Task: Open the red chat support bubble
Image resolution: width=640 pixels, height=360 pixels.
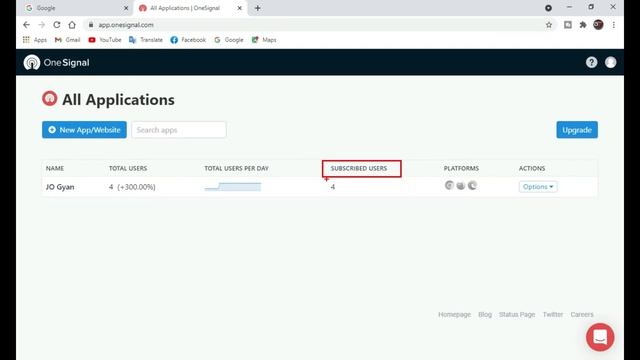Action: tap(600, 337)
